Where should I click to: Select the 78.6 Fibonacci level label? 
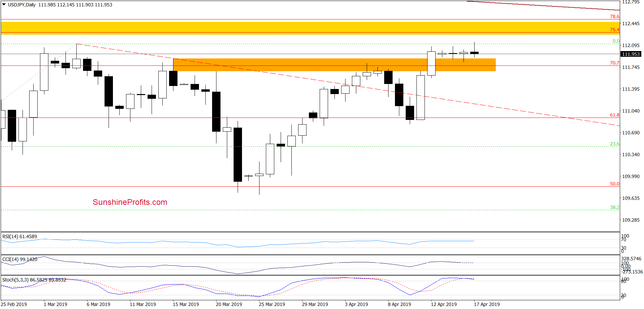(x=614, y=16)
